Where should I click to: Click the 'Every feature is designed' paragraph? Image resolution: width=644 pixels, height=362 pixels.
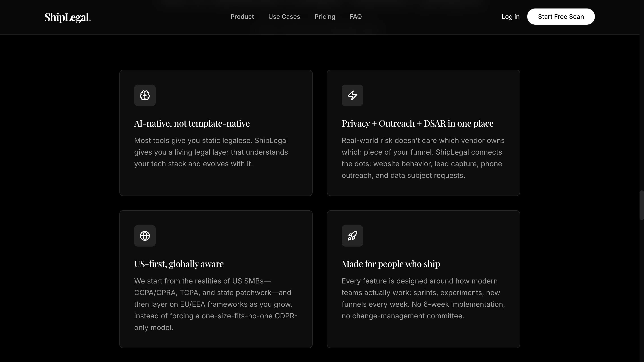(423, 298)
